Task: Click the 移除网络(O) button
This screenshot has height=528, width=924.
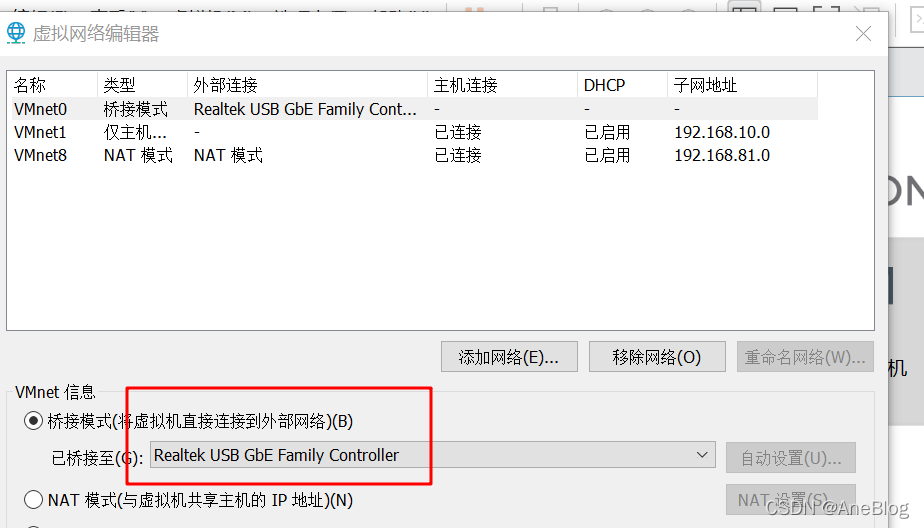Action: point(657,357)
